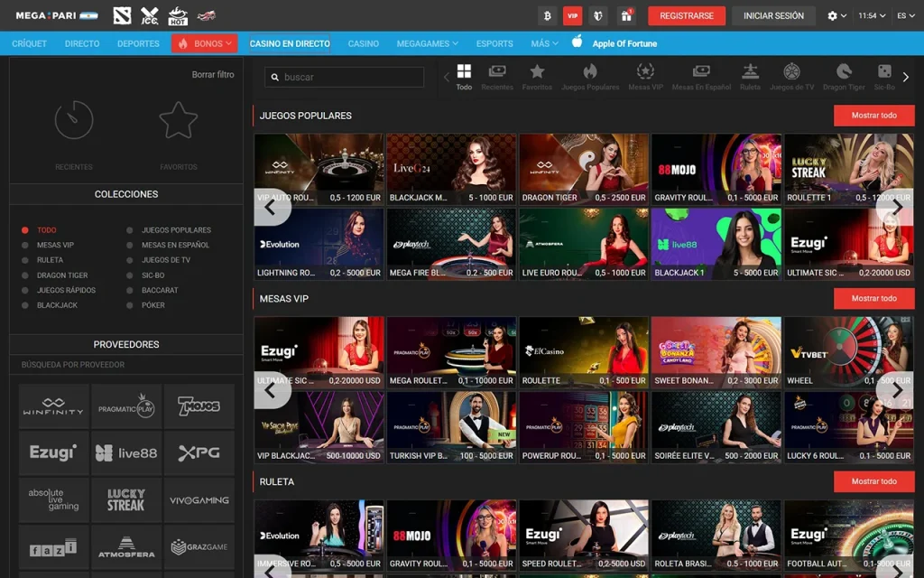
Task: Click the shield icon in header
Action: pos(598,16)
